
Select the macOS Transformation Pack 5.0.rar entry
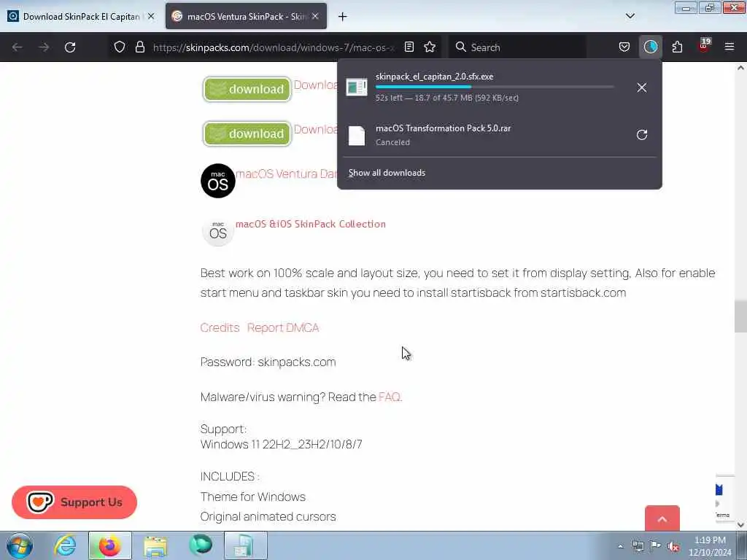(481, 135)
